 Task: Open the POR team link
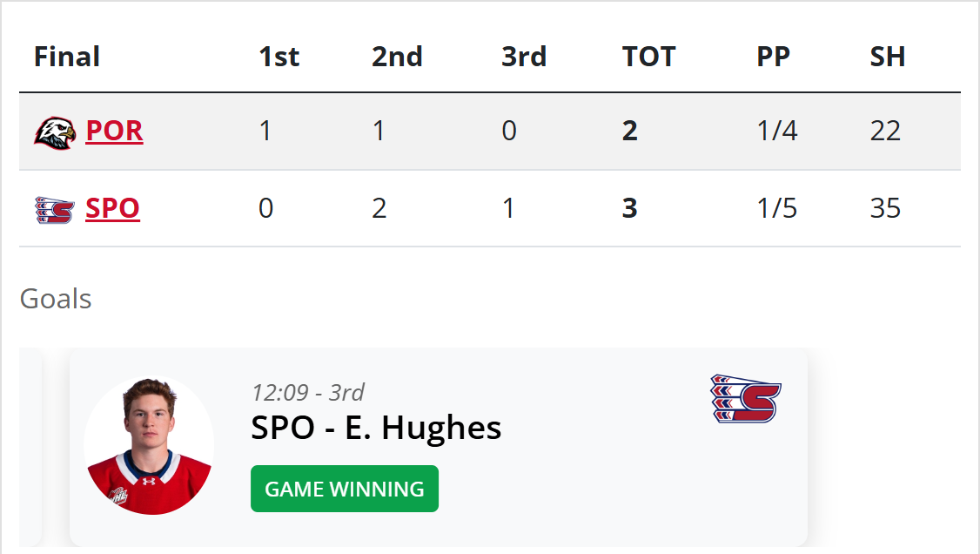point(114,131)
